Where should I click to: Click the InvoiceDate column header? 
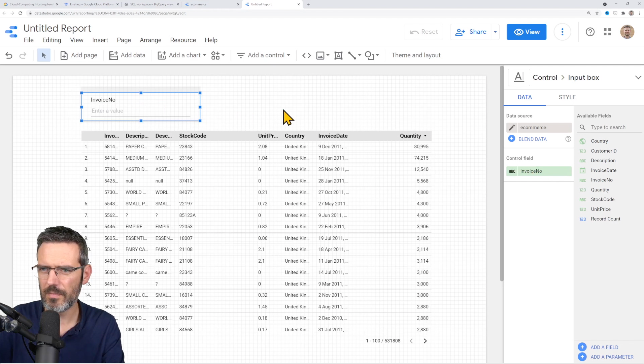pos(333,136)
